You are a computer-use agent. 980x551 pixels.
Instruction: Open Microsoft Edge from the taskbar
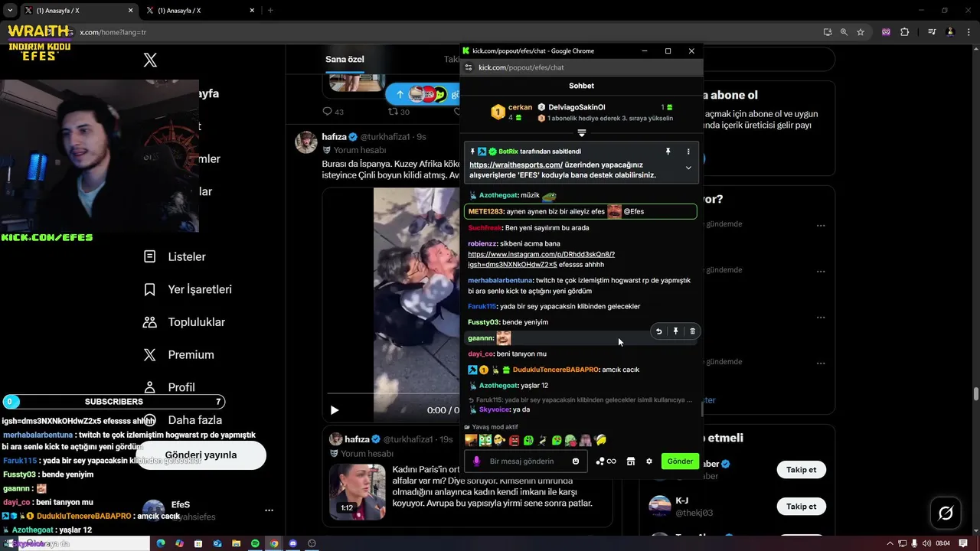click(x=161, y=543)
